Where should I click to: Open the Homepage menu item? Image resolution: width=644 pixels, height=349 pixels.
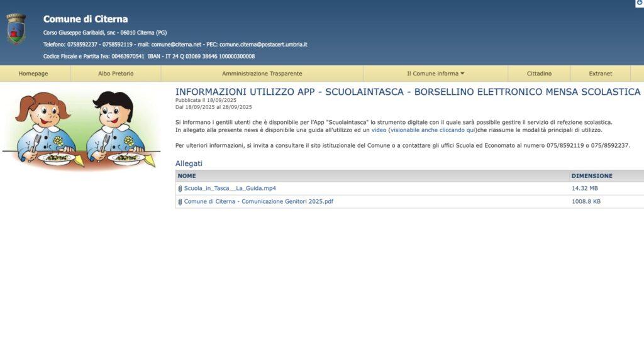33,74
